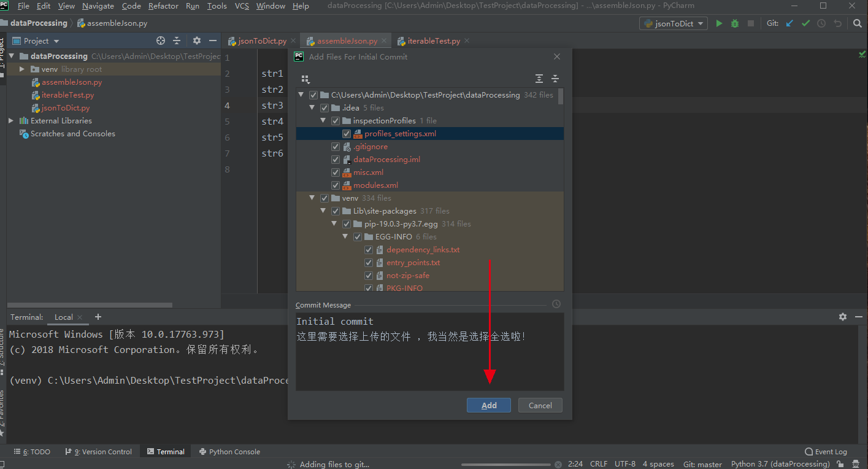Close the iterableTest.py editor tab

point(467,41)
